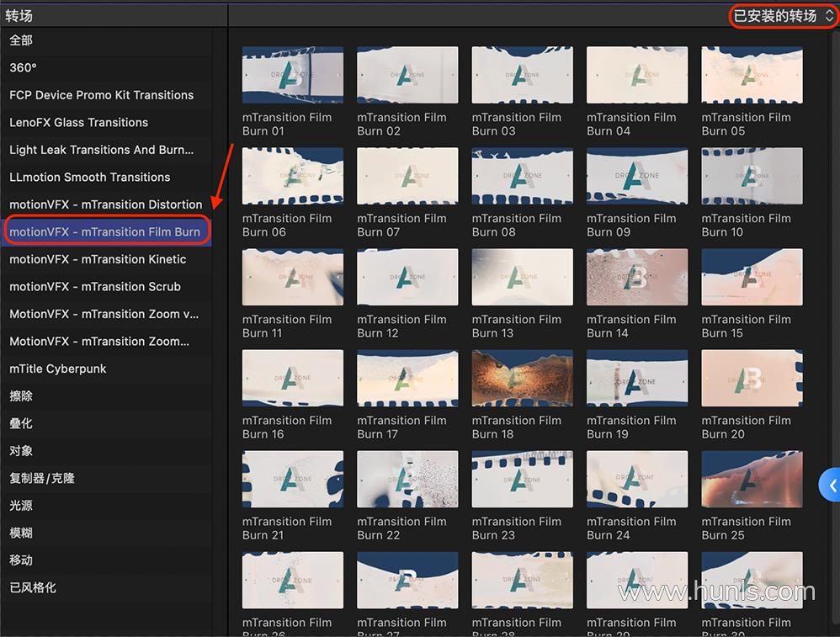
Task: Select motionVFX - mTransition Distortion category
Action: (106, 204)
